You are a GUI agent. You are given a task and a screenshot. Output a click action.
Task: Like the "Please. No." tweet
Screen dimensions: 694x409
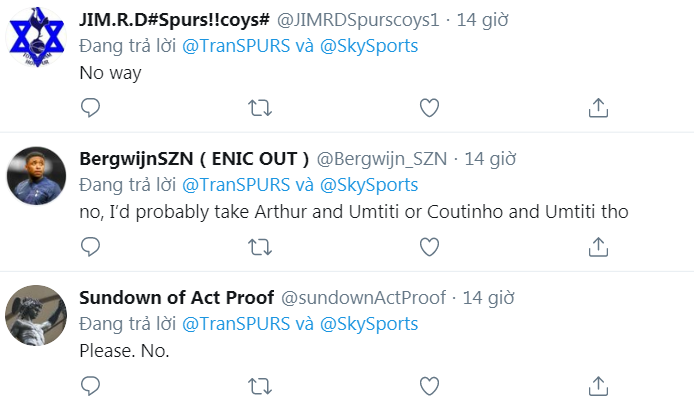click(429, 385)
